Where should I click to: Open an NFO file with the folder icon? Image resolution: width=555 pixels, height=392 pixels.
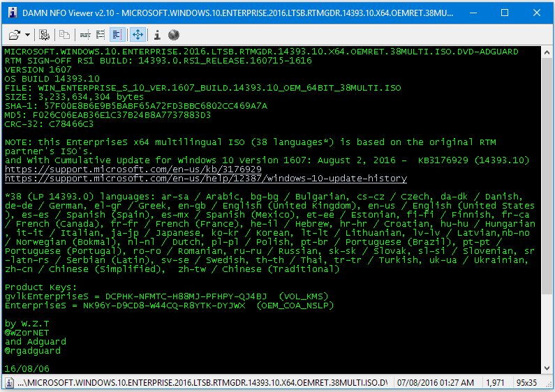[x=14, y=35]
